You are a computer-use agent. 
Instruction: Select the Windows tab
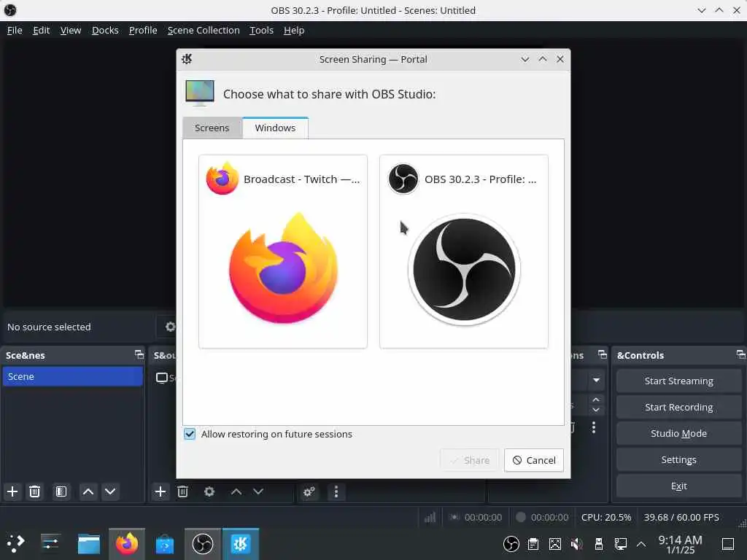275,128
